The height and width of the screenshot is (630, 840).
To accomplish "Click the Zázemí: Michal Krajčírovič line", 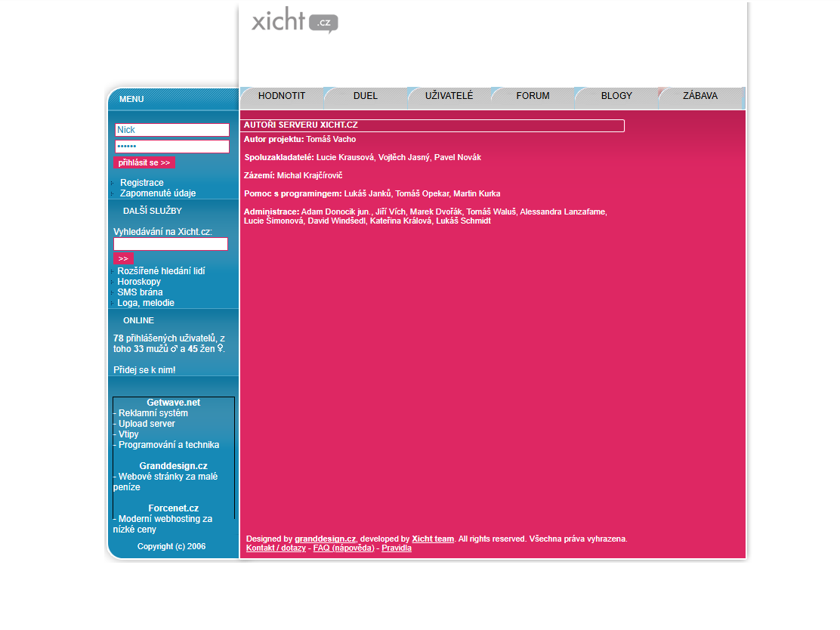I will click(x=293, y=176).
